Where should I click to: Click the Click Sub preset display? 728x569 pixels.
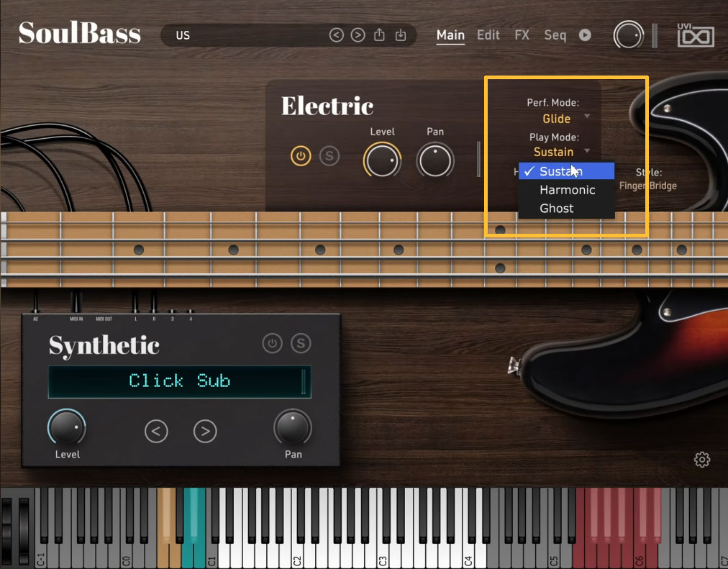[180, 381]
